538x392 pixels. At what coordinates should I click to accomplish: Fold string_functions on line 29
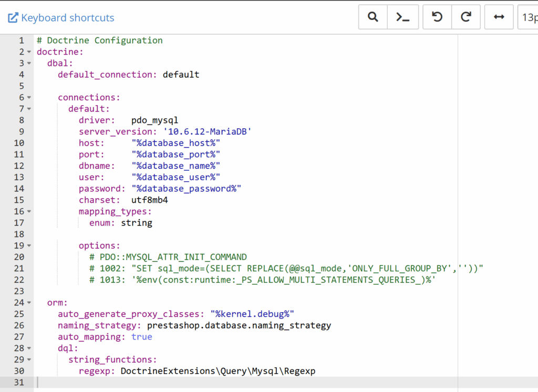(29, 360)
